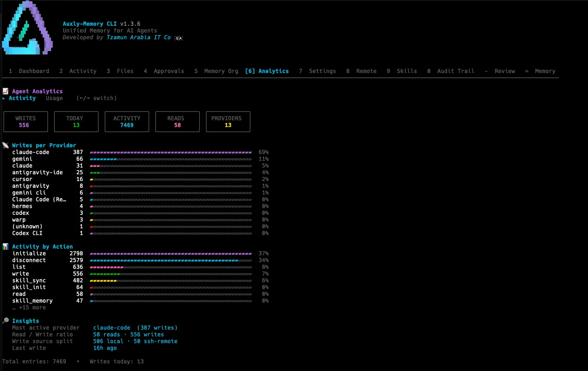Select the antigravity provider row with 8 writes
Image resolution: width=588 pixels, height=371 pixels.
140,186
